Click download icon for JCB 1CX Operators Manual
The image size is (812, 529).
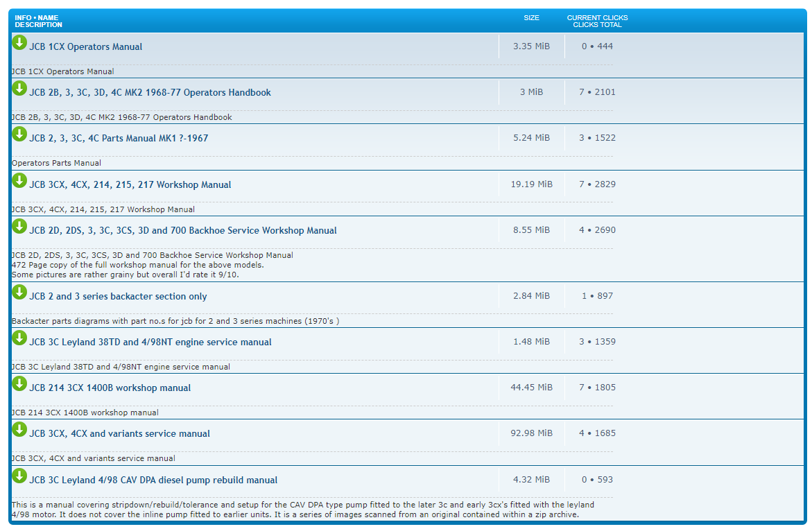(19, 42)
